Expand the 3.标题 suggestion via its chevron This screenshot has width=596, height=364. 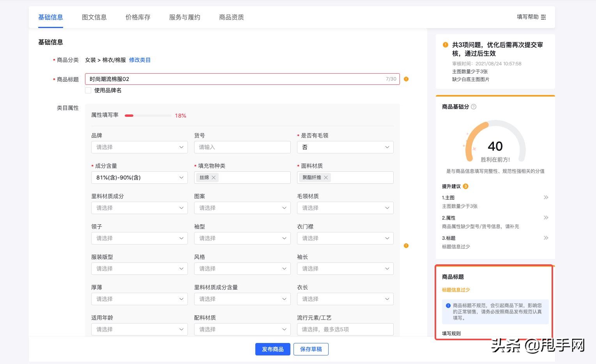pyautogui.click(x=546, y=238)
